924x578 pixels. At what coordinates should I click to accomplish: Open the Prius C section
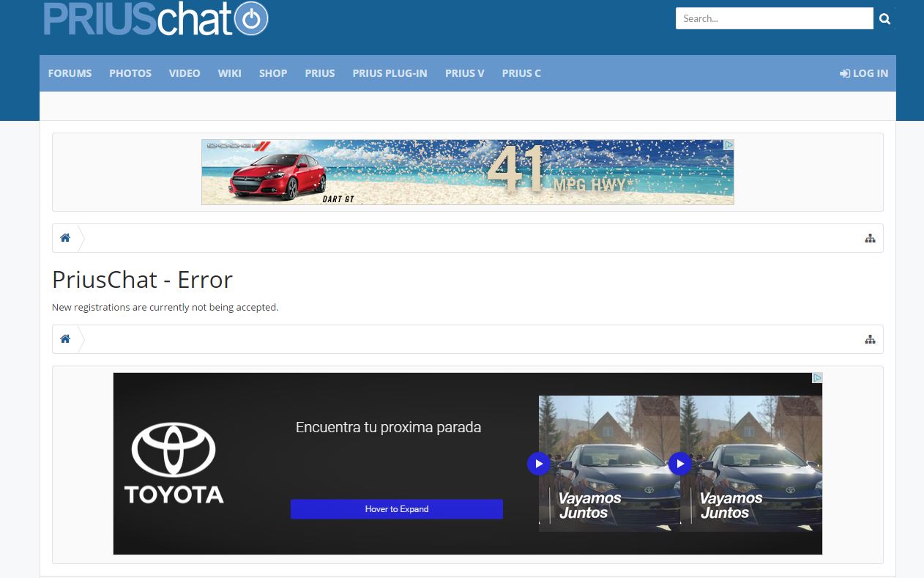[522, 73]
